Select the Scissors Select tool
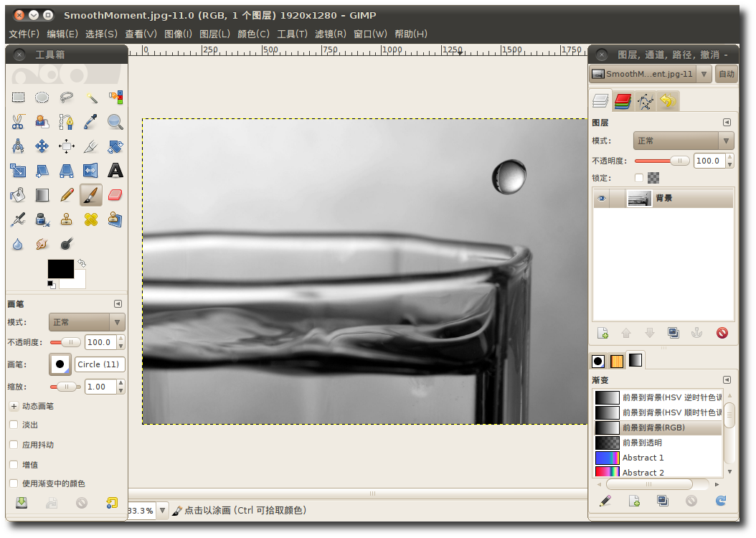 coord(19,122)
